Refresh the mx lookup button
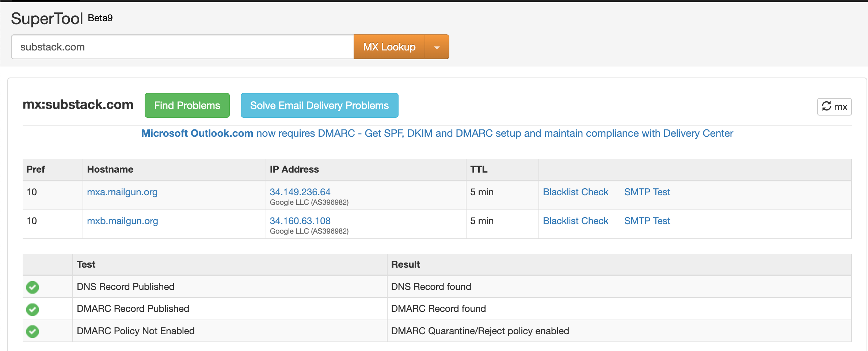The height and width of the screenshot is (351, 868). [x=834, y=106]
